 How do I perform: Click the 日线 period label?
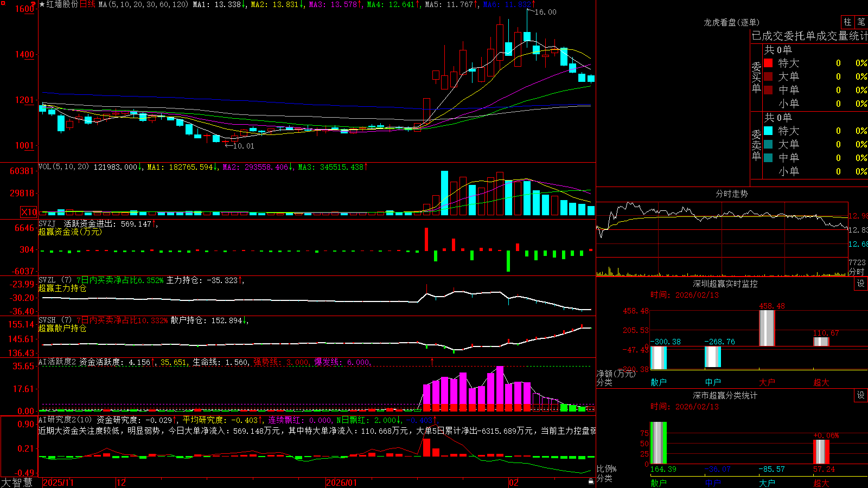[87, 4]
